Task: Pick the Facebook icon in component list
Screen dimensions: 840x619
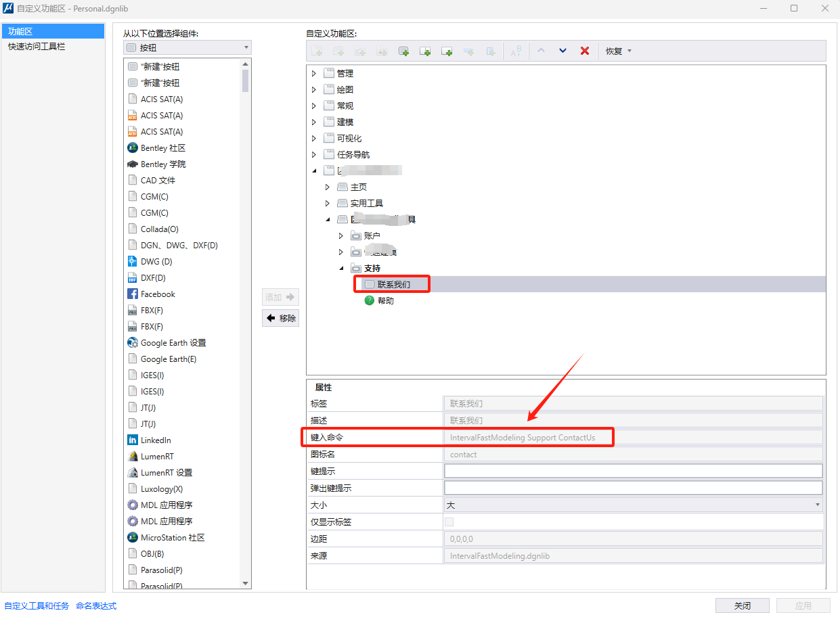Action: (x=133, y=294)
